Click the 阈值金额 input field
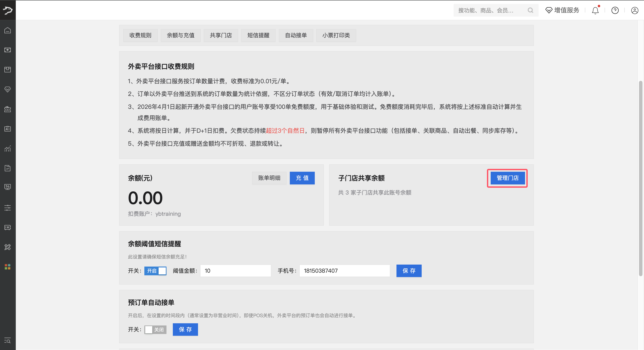Viewport: 644px width, 350px height. tap(235, 271)
